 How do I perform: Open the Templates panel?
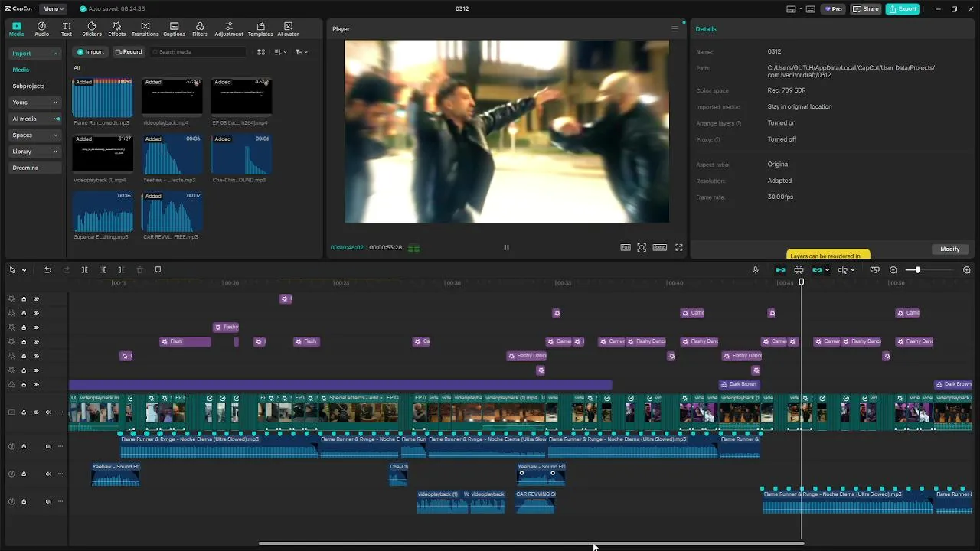pos(260,29)
